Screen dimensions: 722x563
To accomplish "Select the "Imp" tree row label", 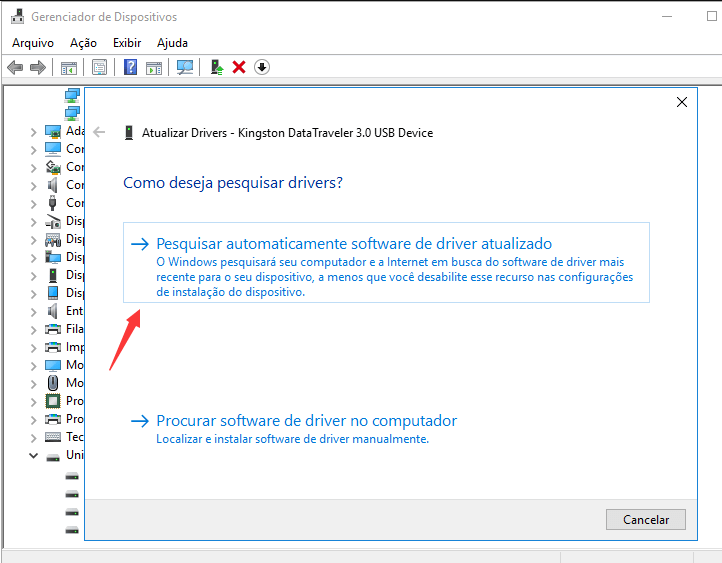I will [x=75, y=347].
